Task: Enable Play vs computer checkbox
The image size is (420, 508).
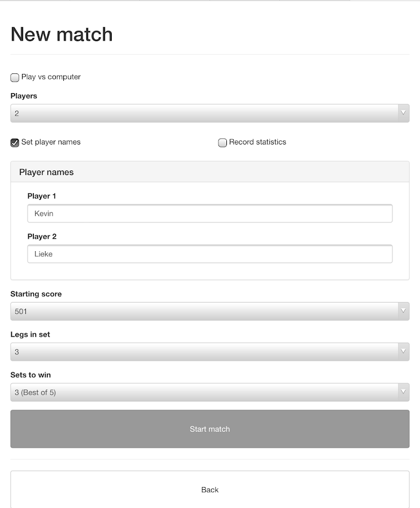Action: point(15,77)
